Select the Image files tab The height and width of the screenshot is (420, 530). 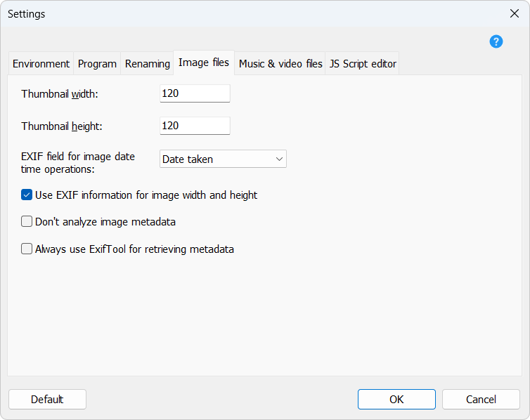click(204, 63)
